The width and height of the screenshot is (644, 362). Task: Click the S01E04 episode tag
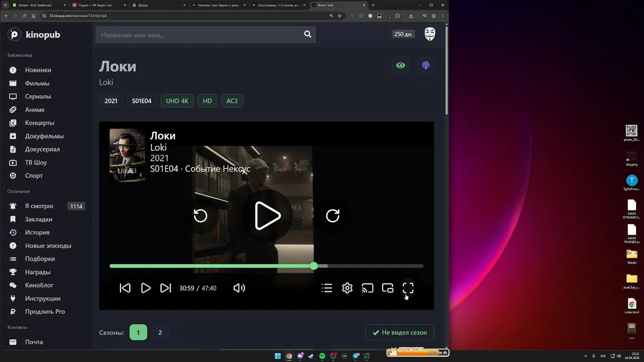tap(142, 101)
